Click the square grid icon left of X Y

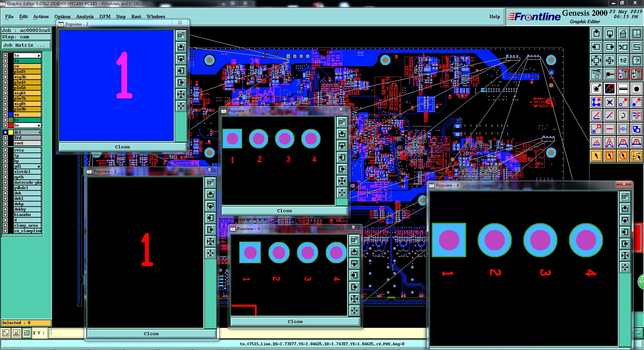click(27, 333)
